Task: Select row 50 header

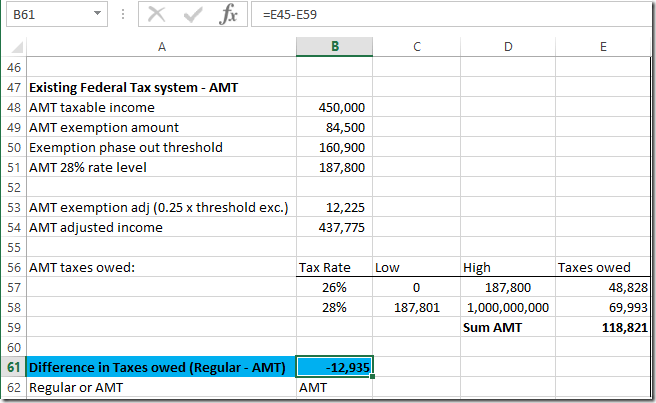Action: pyautogui.click(x=14, y=147)
